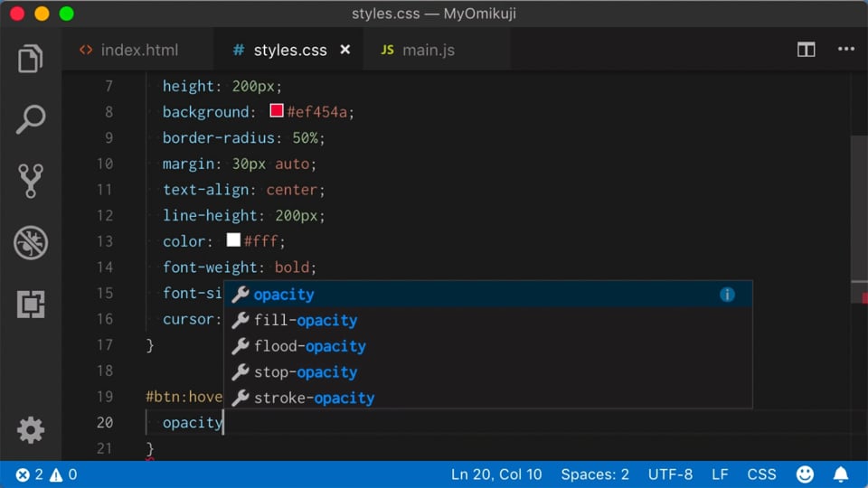Click the #ef454a color swatch
Viewport: 868px width, 488px height.
277,112
